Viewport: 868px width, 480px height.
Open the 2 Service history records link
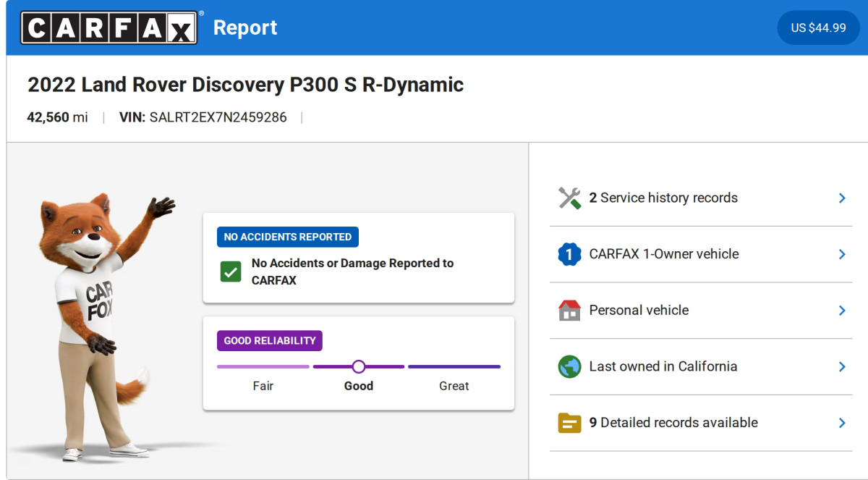[x=663, y=198]
